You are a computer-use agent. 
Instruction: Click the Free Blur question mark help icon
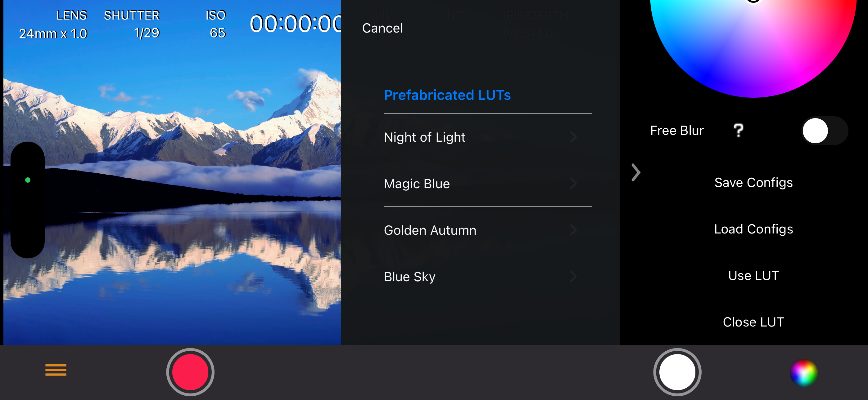pyautogui.click(x=738, y=130)
